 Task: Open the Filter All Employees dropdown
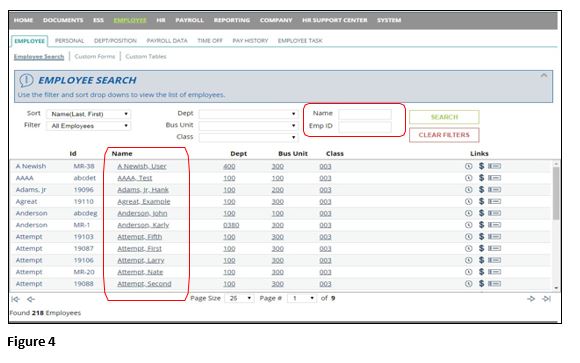(88, 126)
